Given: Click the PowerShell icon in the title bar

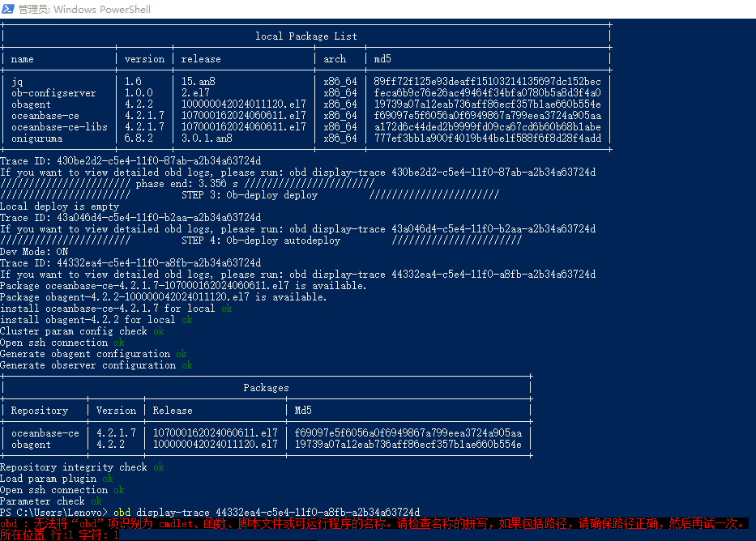Looking at the screenshot, I should coord(7,9).
